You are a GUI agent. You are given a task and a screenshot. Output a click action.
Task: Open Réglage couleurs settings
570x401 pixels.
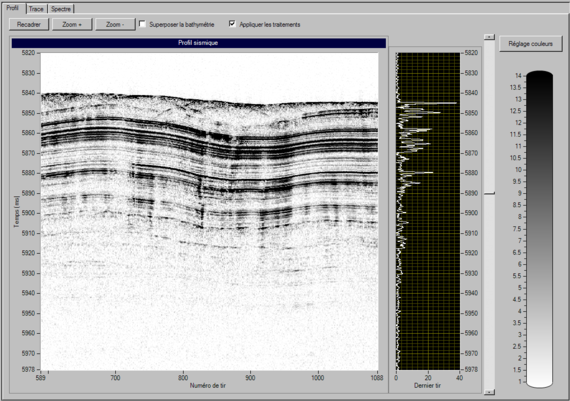(530, 44)
